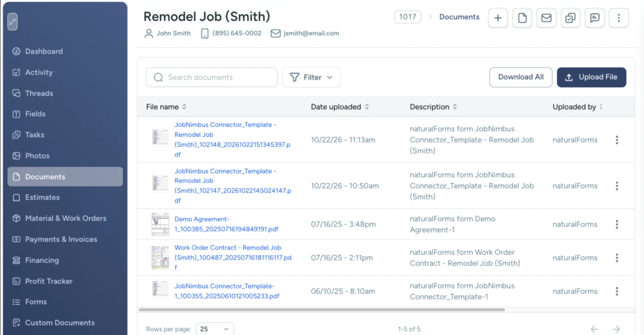Collapse the sidebar using the top-left arrow icon
Screen dimensions: 644x335
[12, 22]
